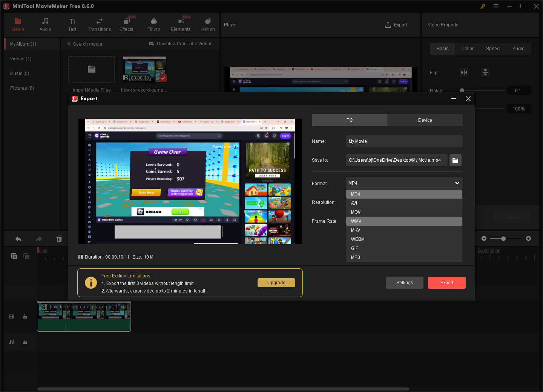Viewport: 543px width, 392px height.
Task: Click the Search media field
Action: [x=105, y=44]
